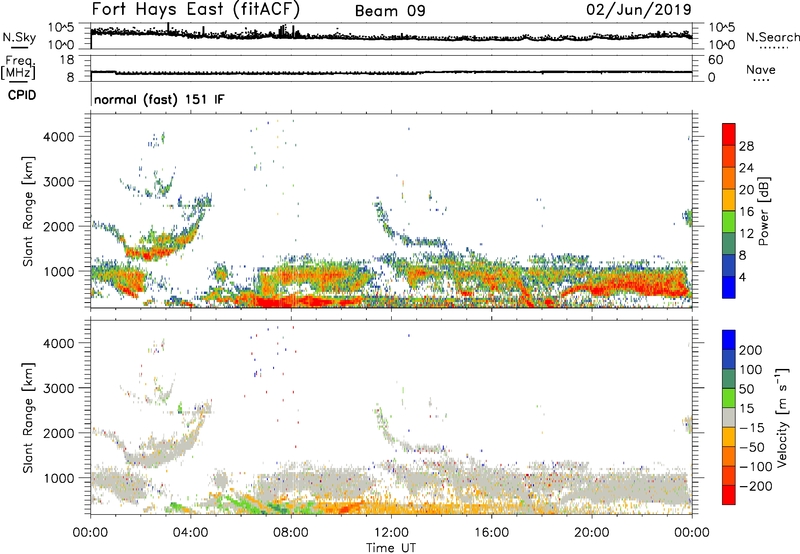The image size is (800, 554).
Task: Click the '20:00' time tick label
Action: point(591,533)
